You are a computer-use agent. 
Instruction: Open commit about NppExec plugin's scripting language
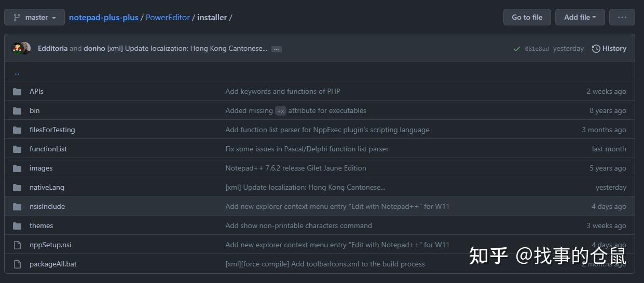pos(327,130)
